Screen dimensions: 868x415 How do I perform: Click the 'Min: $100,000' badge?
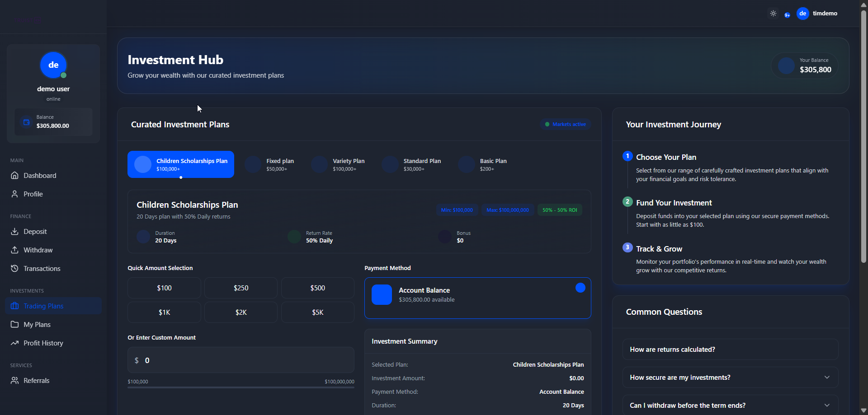point(457,210)
